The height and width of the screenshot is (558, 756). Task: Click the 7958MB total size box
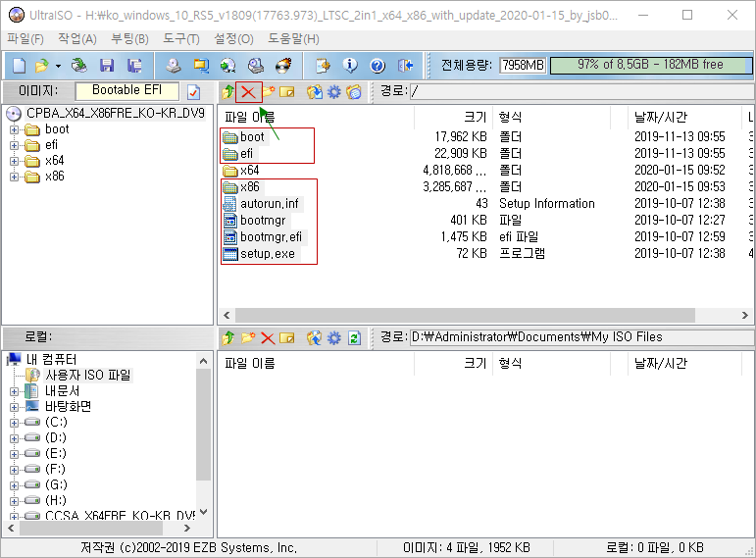523,65
